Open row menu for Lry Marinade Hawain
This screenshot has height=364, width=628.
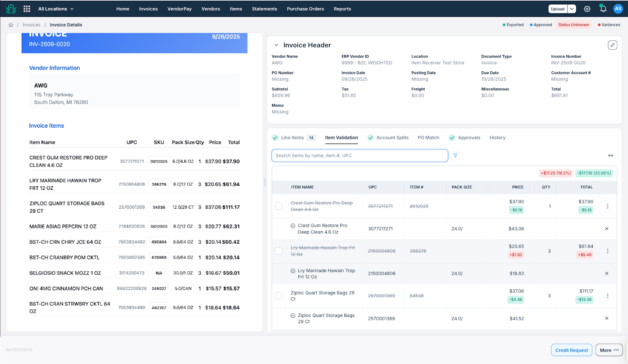[608, 251]
